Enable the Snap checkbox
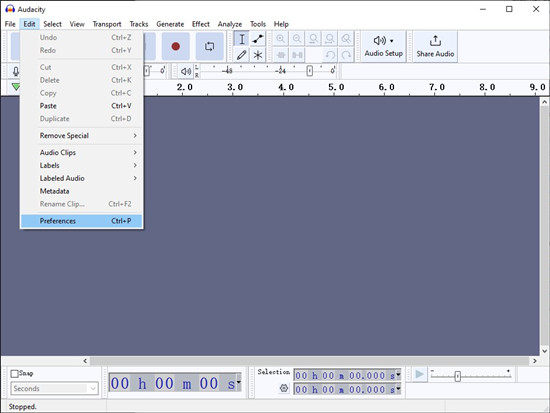The width and height of the screenshot is (550, 413). [14, 374]
